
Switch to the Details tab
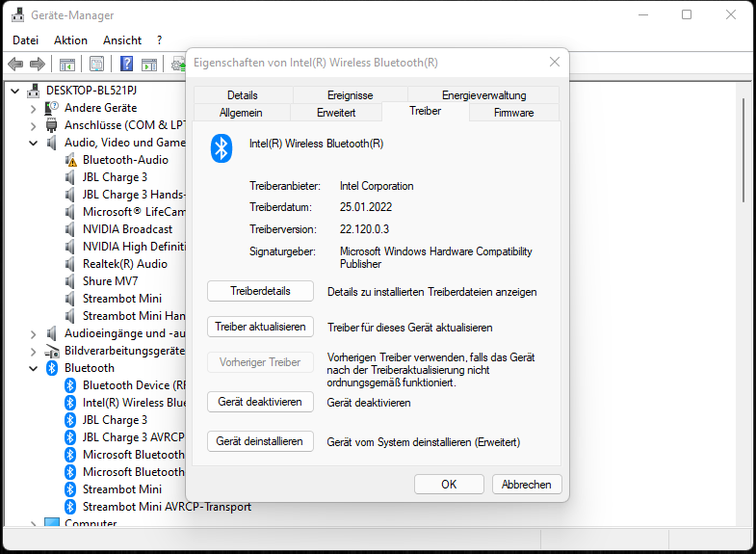pos(243,95)
